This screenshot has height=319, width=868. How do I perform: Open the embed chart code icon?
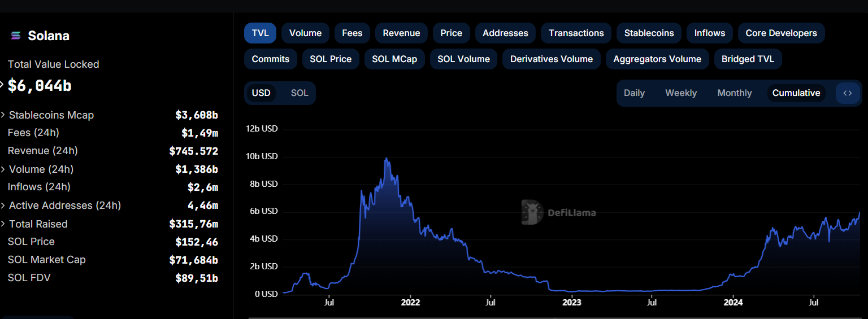848,93
